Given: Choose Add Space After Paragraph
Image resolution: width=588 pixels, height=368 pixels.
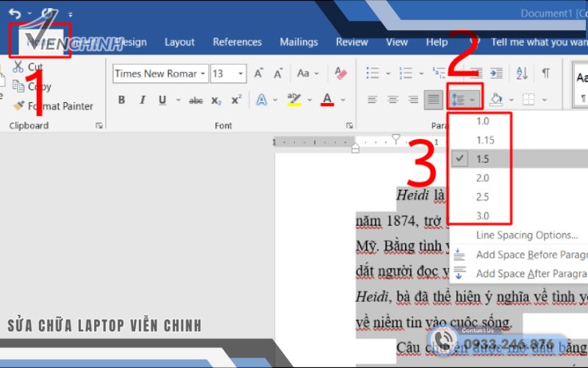Looking at the screenshot, I should click(519, 274).
